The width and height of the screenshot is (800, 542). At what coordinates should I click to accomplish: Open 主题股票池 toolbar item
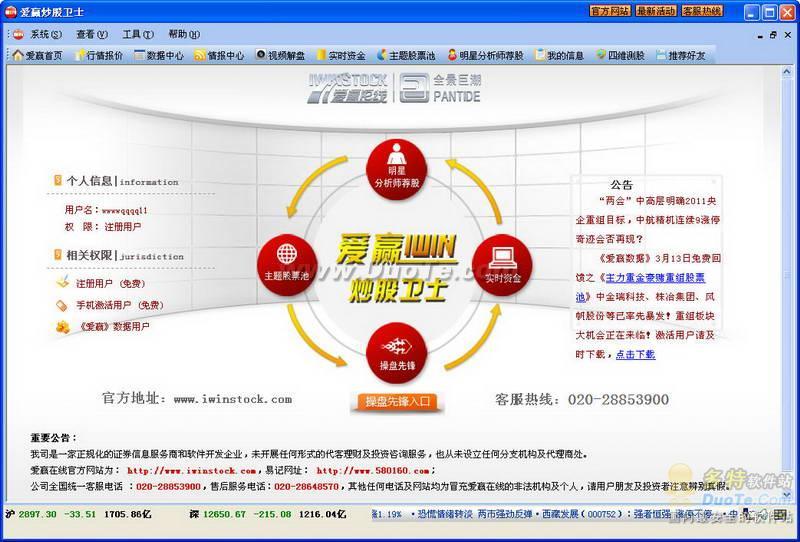click(x=406, y=56)
